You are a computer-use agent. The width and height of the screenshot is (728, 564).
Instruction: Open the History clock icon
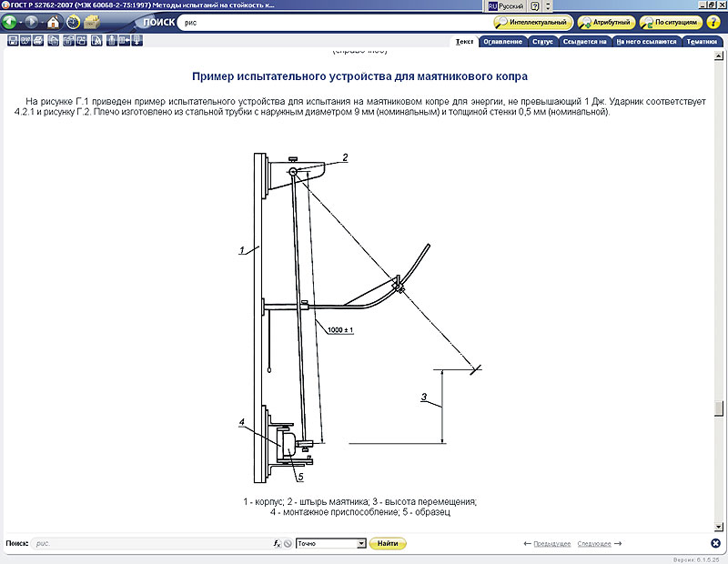73,22
